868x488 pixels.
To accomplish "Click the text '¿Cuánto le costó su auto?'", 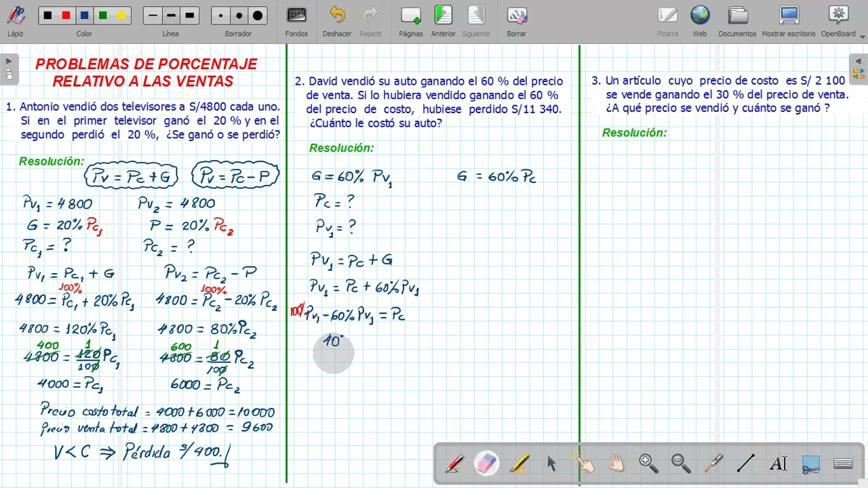I will tap(376, 123).
